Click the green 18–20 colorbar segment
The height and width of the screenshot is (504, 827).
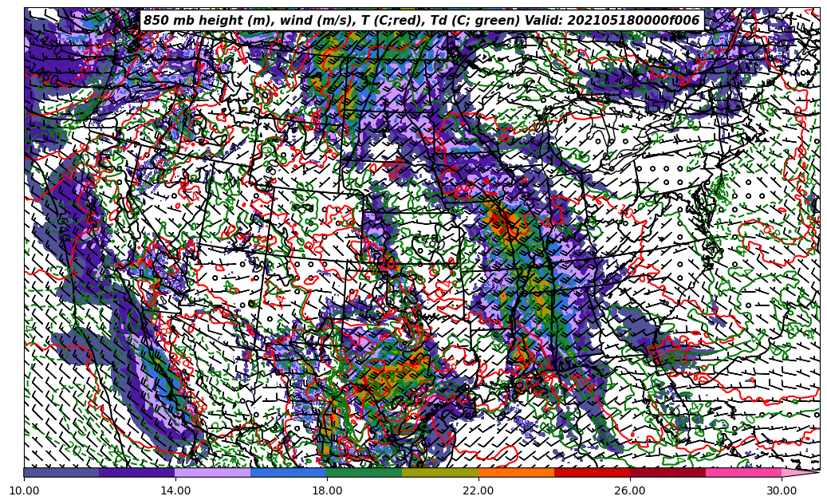(x=364, y=472)
